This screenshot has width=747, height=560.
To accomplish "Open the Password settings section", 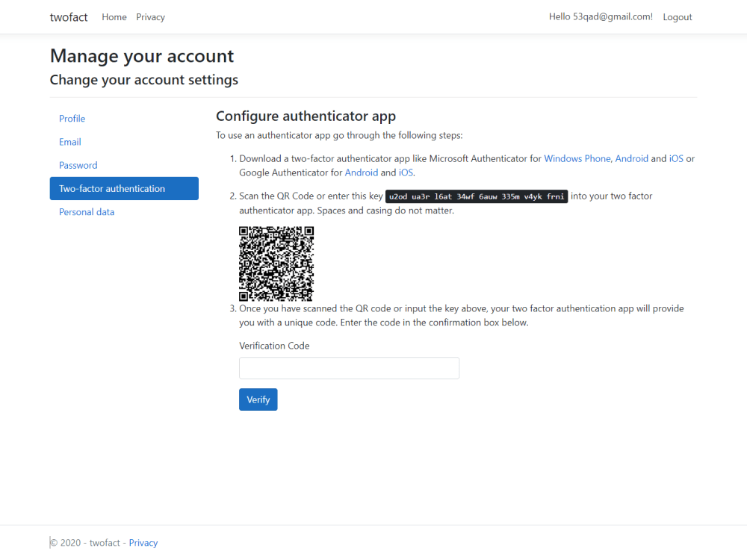I will tap(78, 165).
